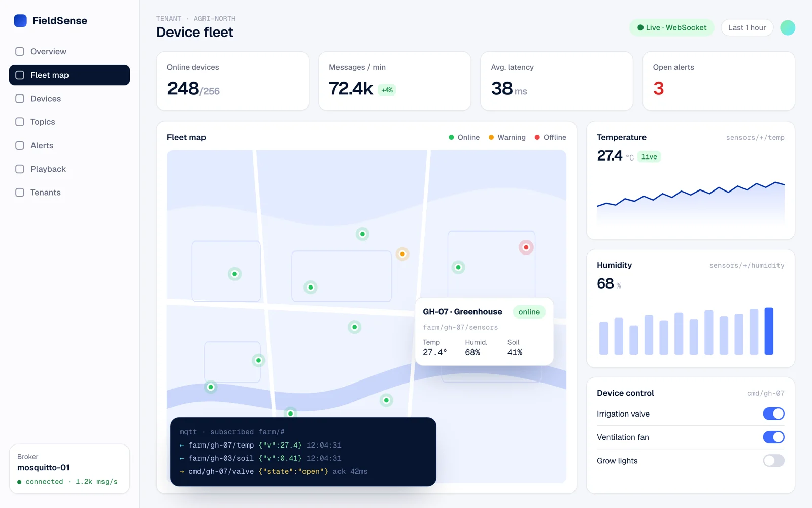Click the Overview sidebar icon
The width and height of the screenshot is (812, 508).
pos(20,51)
